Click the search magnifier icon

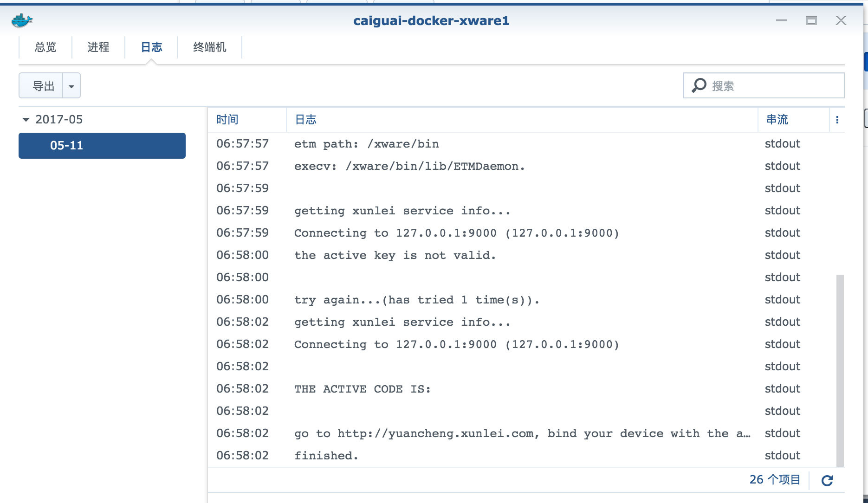coord(699,85)
